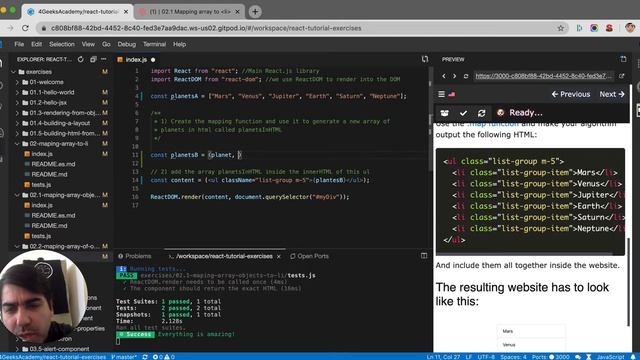
Task: Open the Selection menu
Action: 62,44
